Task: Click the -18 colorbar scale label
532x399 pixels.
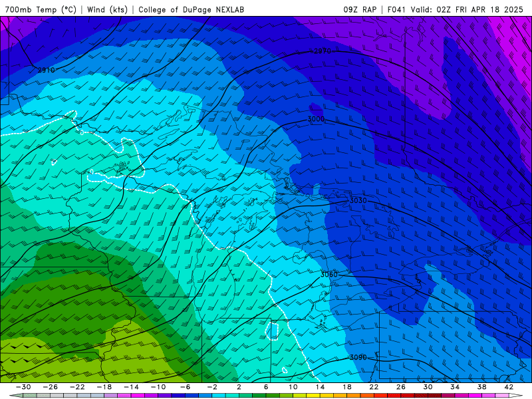Action: 104,387
